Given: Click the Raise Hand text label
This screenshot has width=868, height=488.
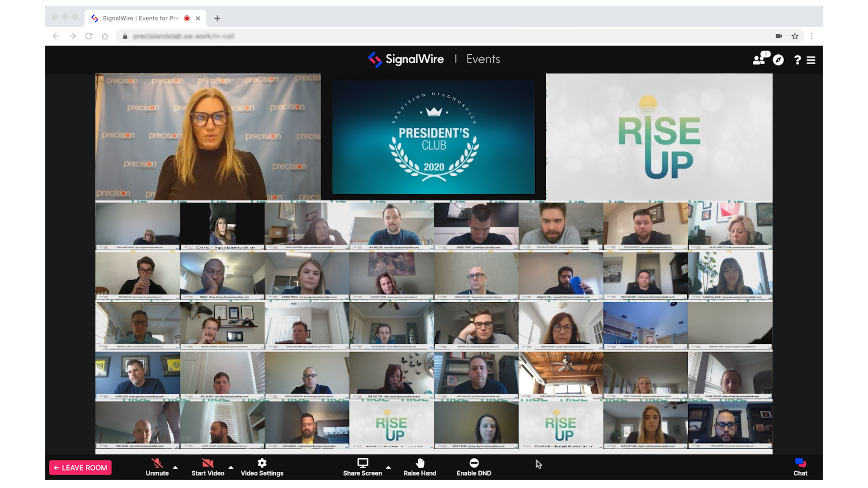Looking at the screenshot, I should (x=420, y=473).
